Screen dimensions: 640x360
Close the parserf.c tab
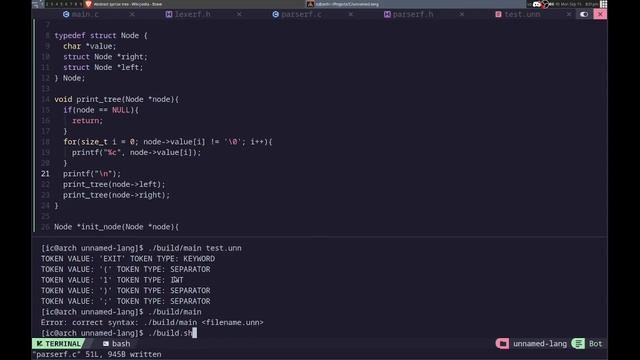[x=351, y=14]
